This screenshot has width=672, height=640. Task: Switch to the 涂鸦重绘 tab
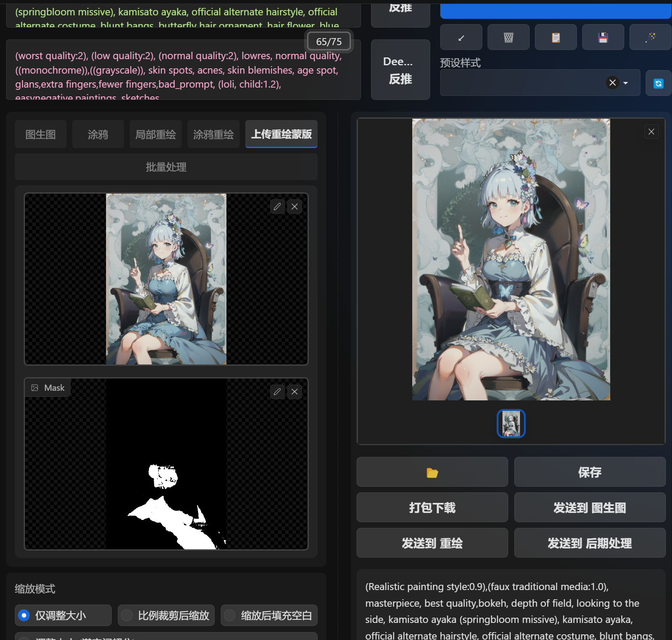(213, 134)
